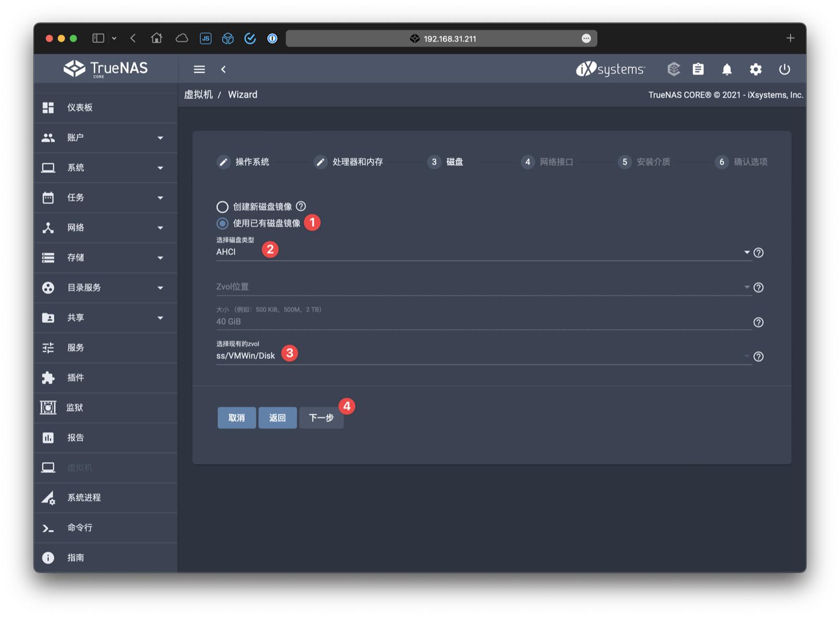Click the 下一步 button
This screenshot has height=617, width=840.
[321, 417]
